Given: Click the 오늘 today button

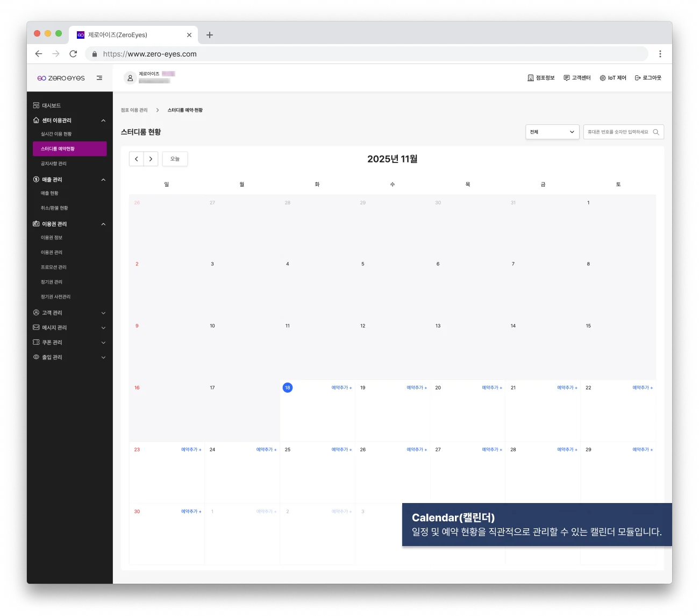Looking at the screenshot, I should 175,159.
